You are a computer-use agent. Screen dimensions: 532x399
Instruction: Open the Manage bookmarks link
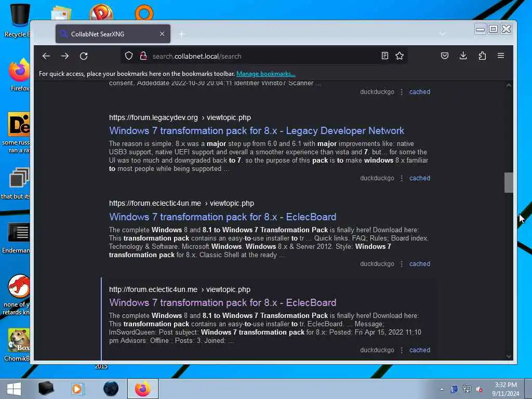[265, 74]
